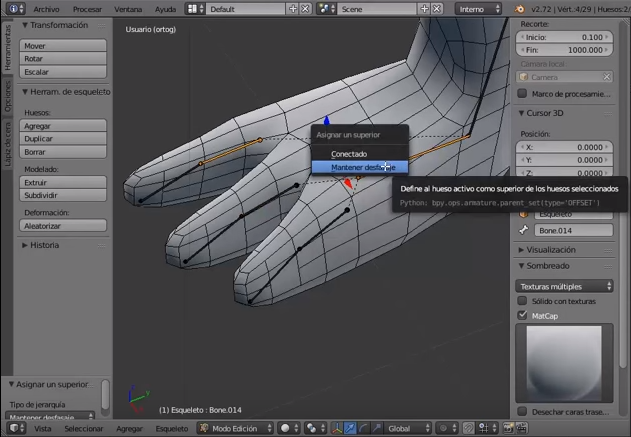Click the Subdividir button

coord(63,195)
